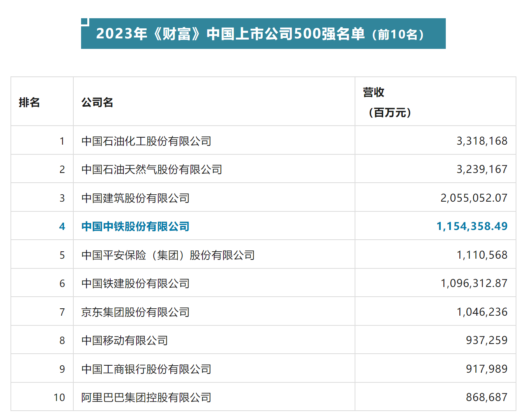The image size is (523, 420).
Task: Select company 中国石油天然气股份有限公司
Action: coord(152,169)
